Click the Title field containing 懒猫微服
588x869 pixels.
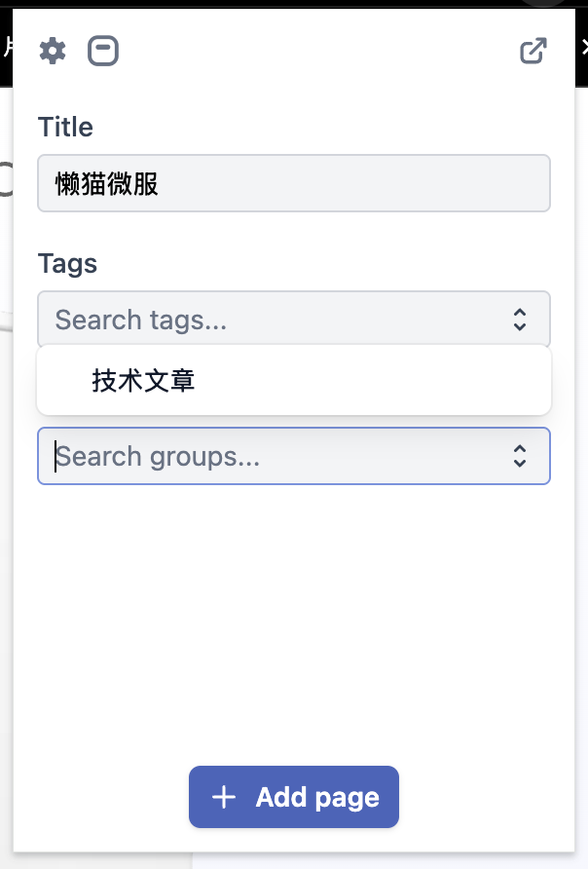pos(294,183)
